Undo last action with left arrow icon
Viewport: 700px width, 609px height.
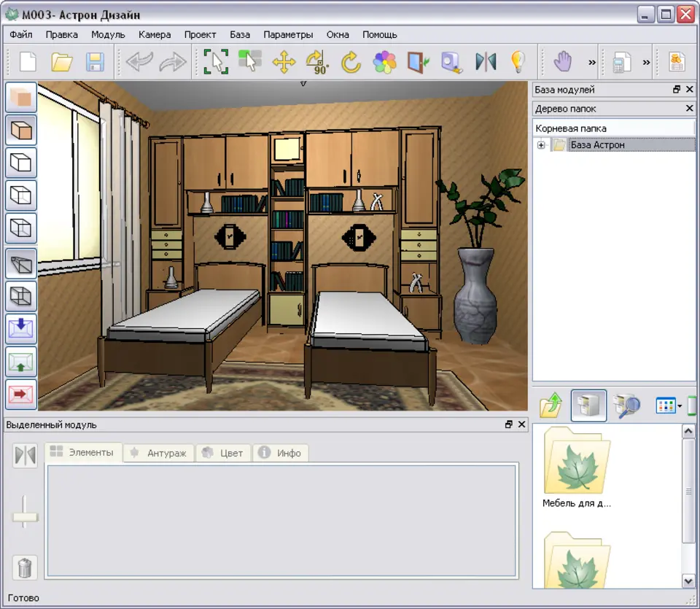click(x=140, y=61)
